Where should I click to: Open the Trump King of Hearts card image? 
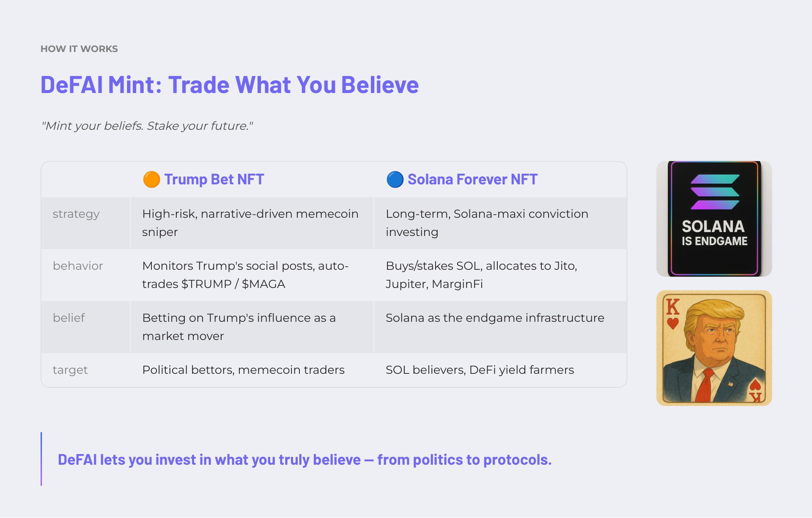pos(714,348)
